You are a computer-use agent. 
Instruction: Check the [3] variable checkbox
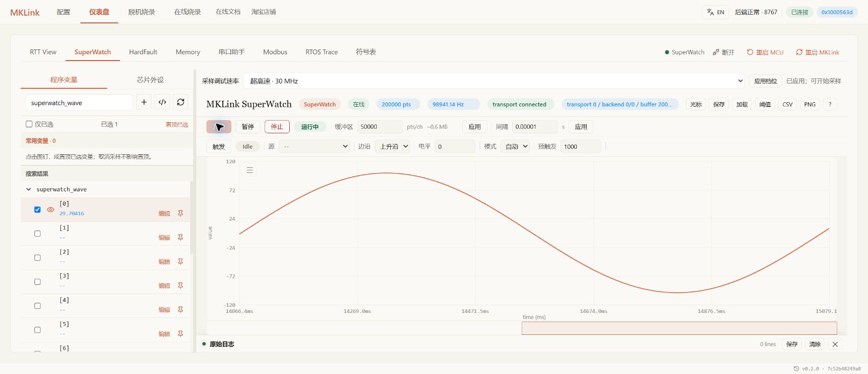pyautogui.click(x=37, y=282)
